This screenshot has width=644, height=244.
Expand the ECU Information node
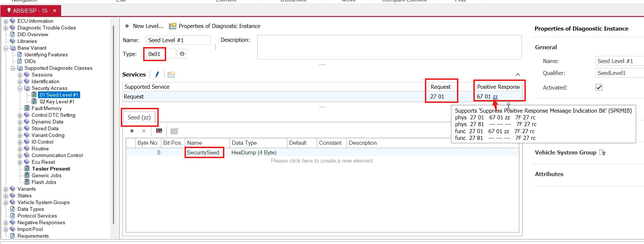6,21
